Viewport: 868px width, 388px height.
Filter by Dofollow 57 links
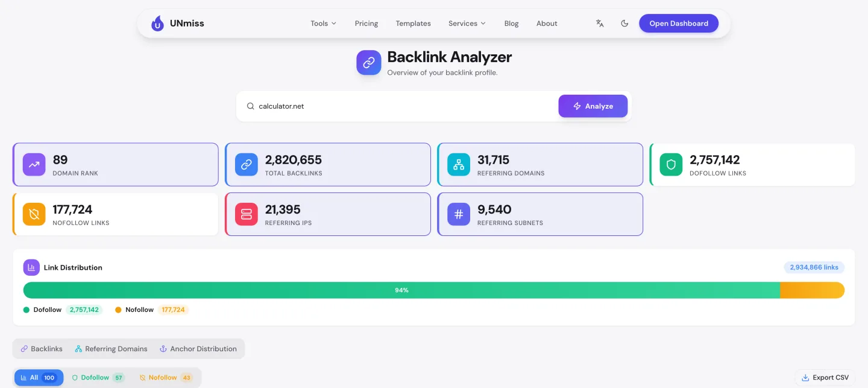click(98, 378)
